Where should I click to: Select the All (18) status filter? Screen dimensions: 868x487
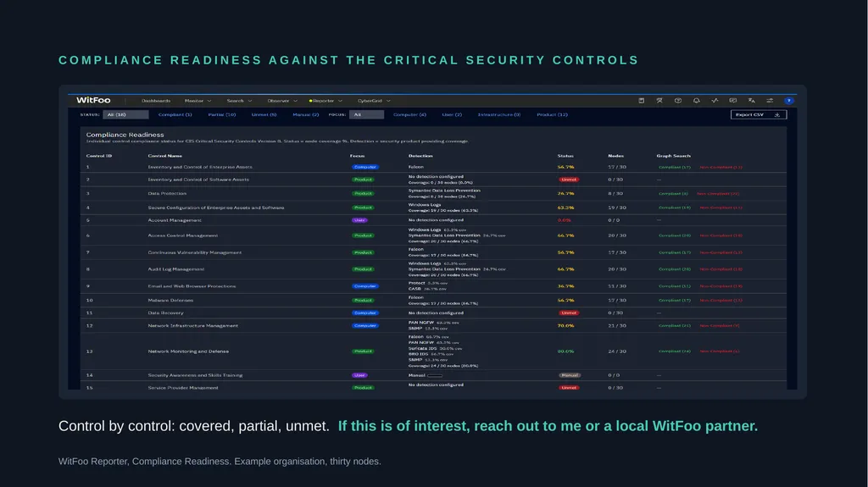(x=125, y=114)
